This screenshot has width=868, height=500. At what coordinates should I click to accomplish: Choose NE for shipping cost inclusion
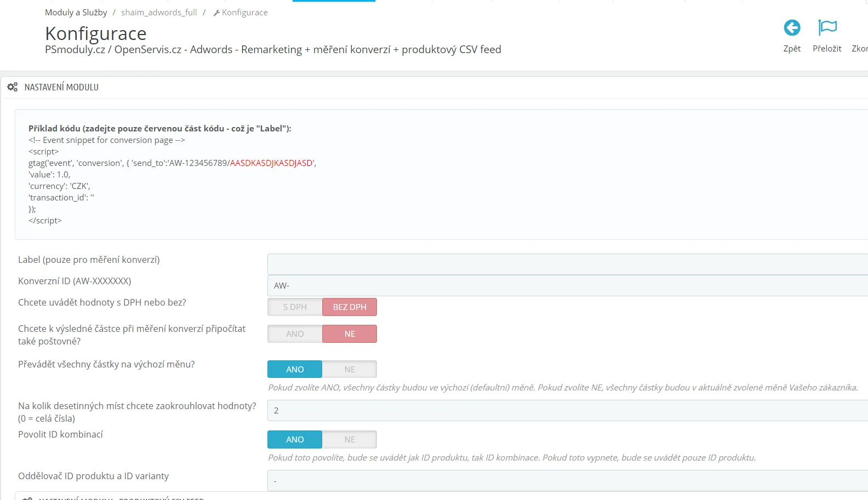(350, 334)
